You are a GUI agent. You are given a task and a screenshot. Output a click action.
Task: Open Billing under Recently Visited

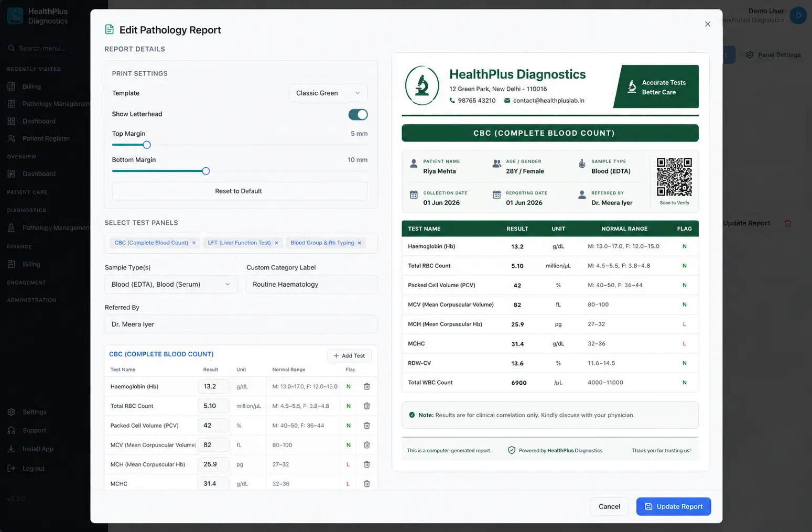31,86
